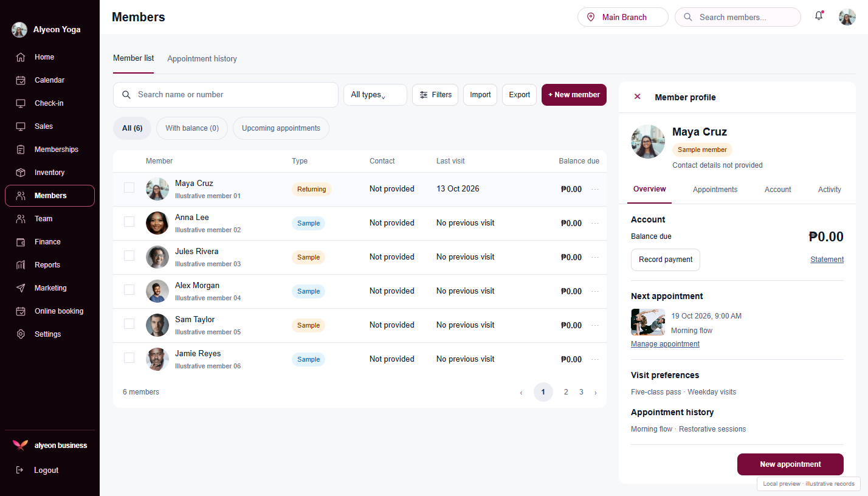Image resolution: width=868 pixels, height=496 pixels.
Task: Go to the next page arrow
Action: [x=595, y=393]
